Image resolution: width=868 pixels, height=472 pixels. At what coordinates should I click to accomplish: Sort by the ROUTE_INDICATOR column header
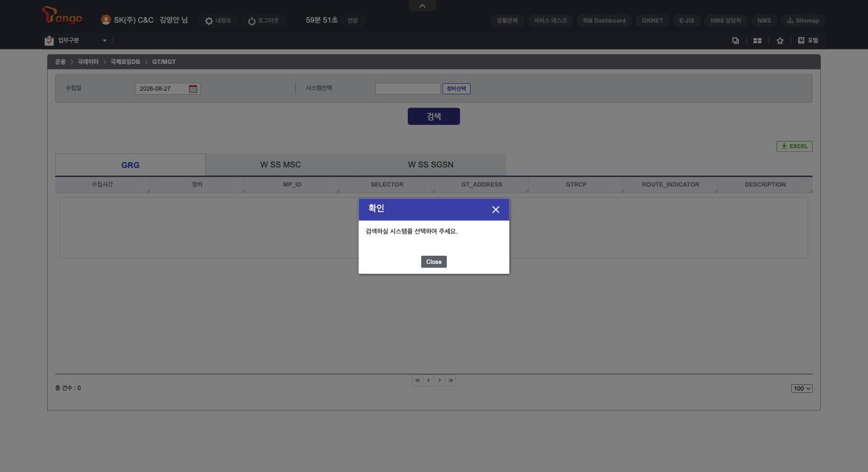(x=671, y=185)
